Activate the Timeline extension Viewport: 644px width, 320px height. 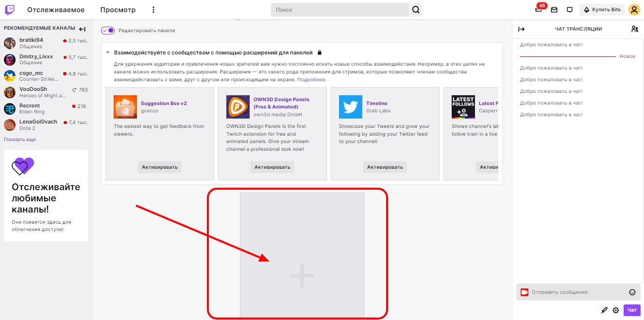coord(385,167)
